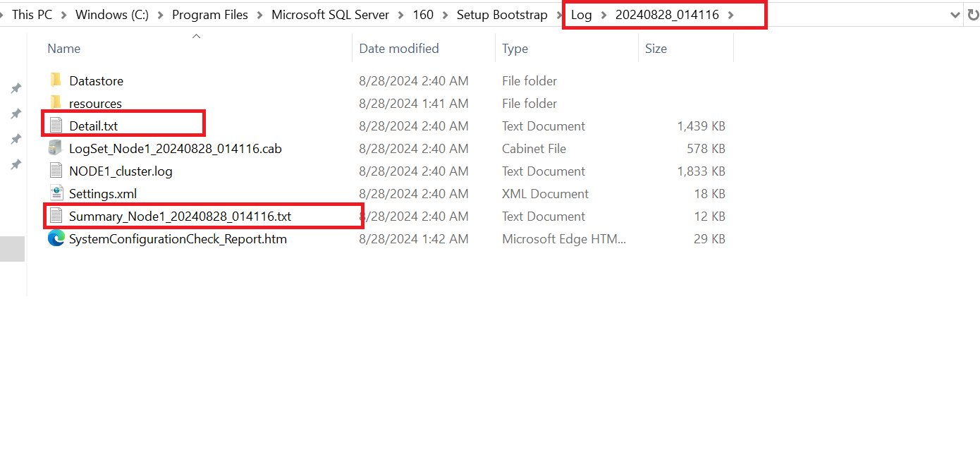Expand the chevron after 20240828_014116
Screen dimensions: 980x457
[x=731, y=14]
